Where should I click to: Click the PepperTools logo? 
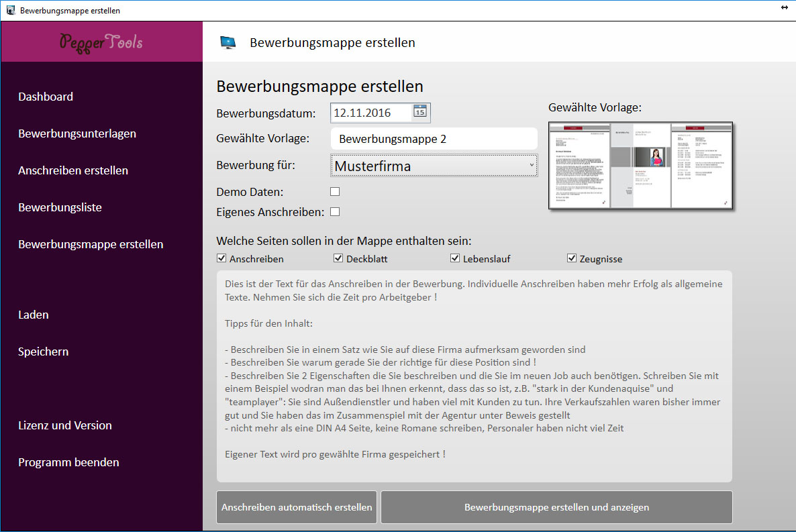[101, 43]
